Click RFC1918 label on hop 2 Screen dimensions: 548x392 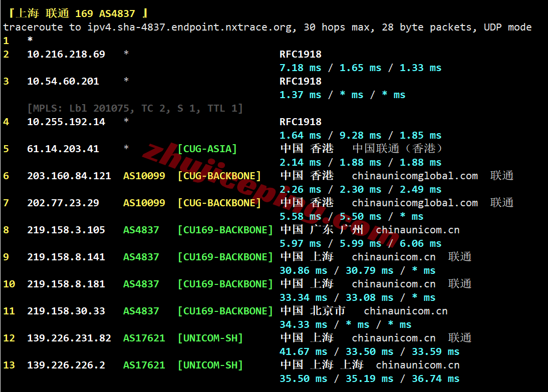click(x=300, y=54)
